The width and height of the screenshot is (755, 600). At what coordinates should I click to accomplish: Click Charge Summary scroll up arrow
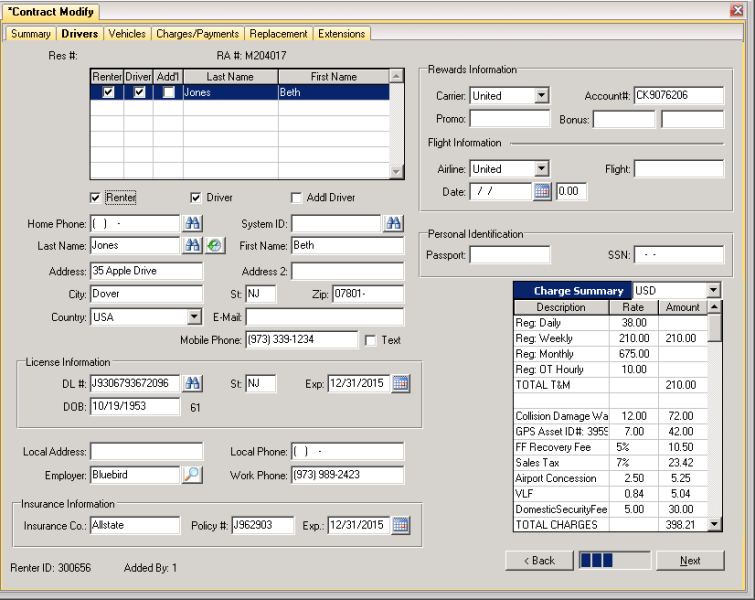click(715, 307)
